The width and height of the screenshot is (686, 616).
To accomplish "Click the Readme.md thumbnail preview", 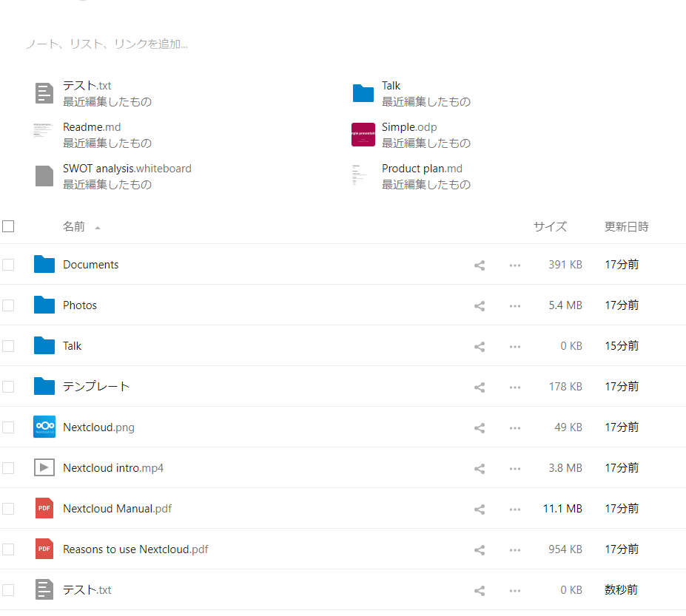I will [x=44, y=130].
